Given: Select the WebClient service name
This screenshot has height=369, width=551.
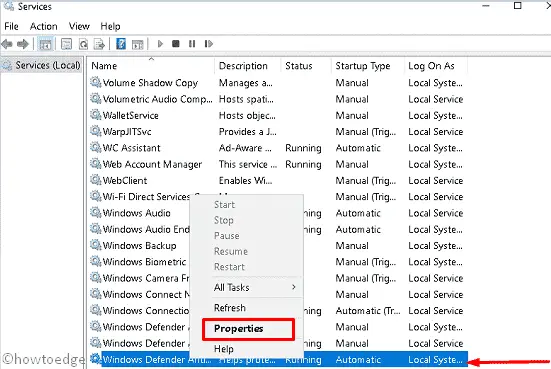Looking at the screenshot, I should coord(125,180).
